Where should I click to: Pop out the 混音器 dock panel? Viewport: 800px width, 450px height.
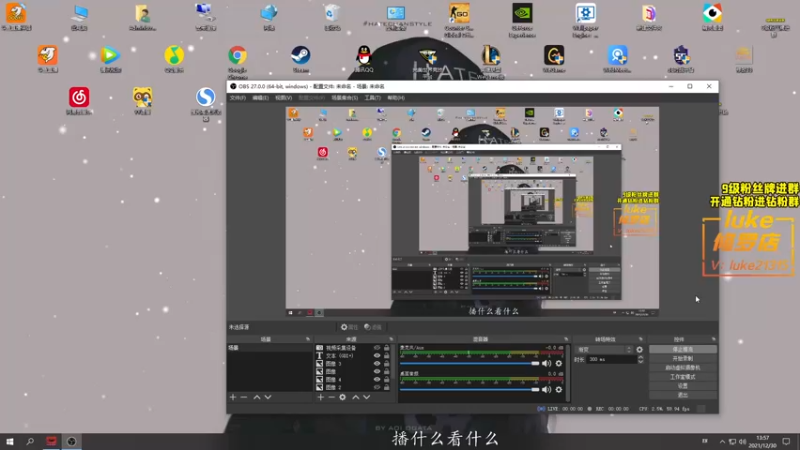(x=566, y=339)
